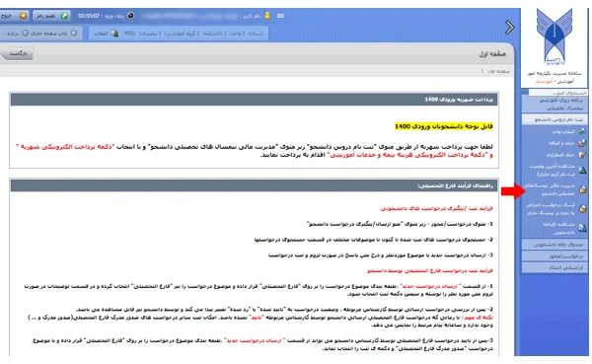
Task: Click the yellow user icon beside نام کاربر
Action: pyautogui.click(x=267, y=16)
